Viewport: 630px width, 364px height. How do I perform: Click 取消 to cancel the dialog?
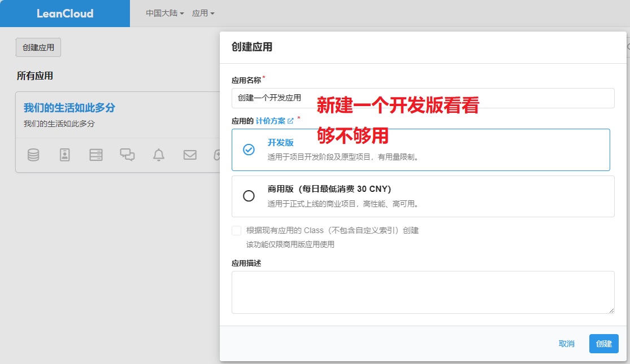point(566,344)
